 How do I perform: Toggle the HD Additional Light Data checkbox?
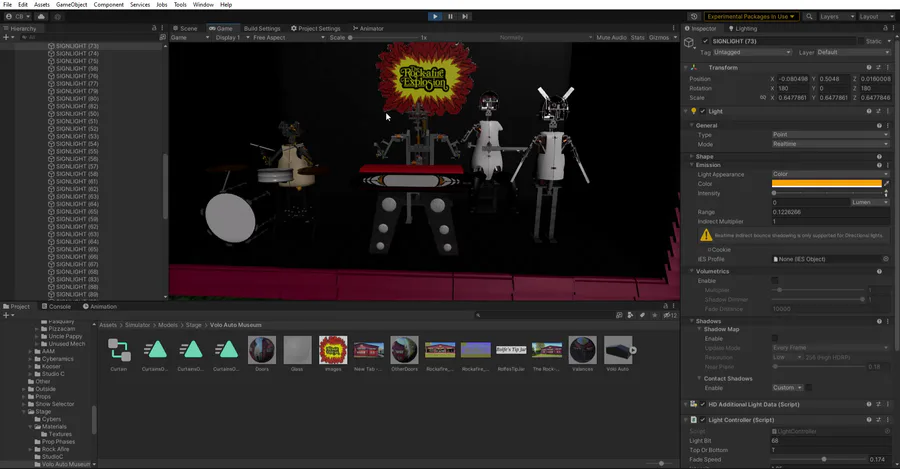[x=703, y=404]
